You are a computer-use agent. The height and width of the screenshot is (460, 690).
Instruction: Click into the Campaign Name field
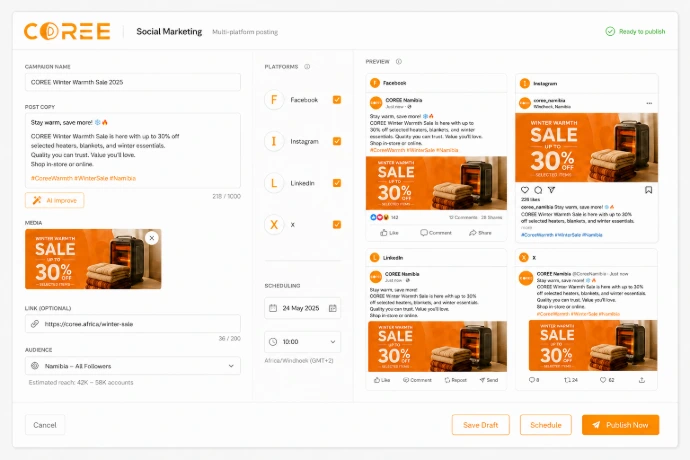click(x=133, y=82)
